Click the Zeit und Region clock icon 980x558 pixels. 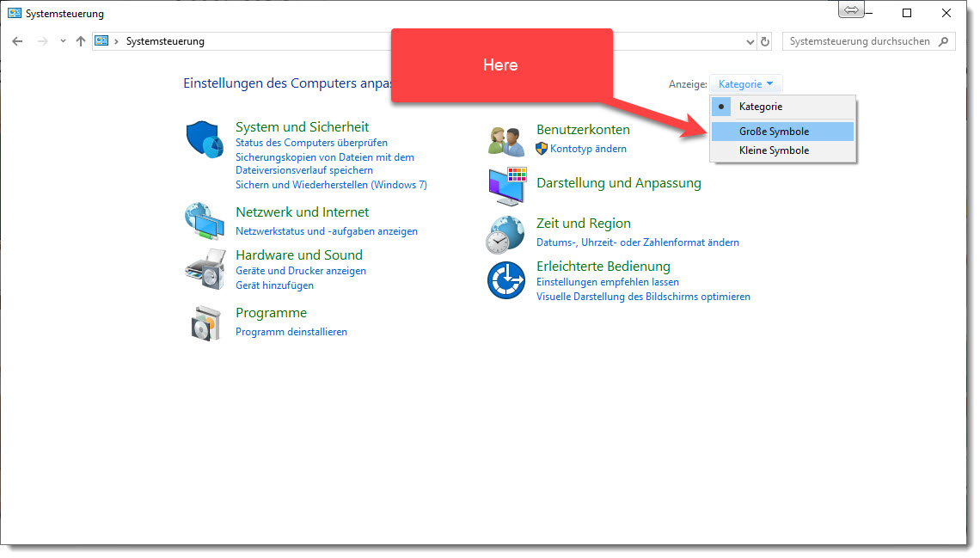(506, 234)
